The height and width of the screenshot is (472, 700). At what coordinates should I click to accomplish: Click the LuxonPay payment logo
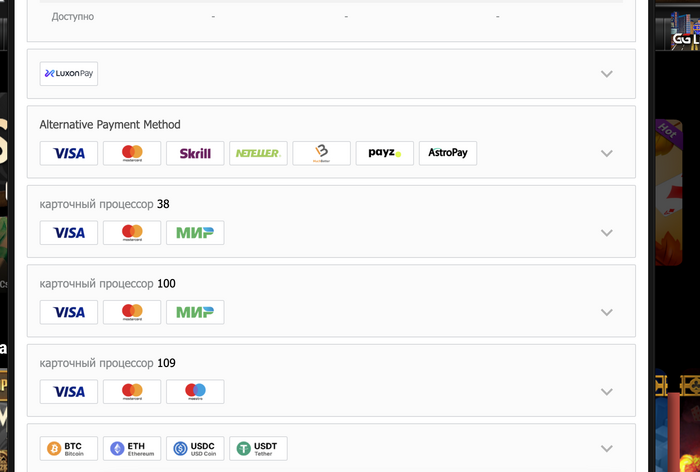69,74
